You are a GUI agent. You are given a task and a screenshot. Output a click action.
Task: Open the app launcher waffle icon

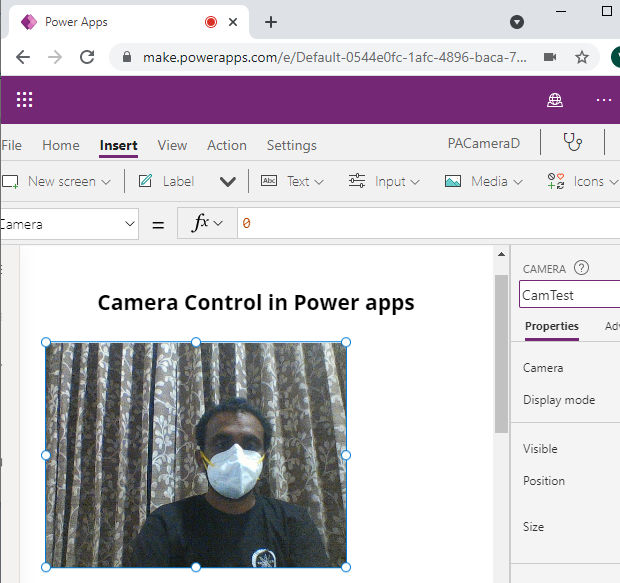pos(25,100)
